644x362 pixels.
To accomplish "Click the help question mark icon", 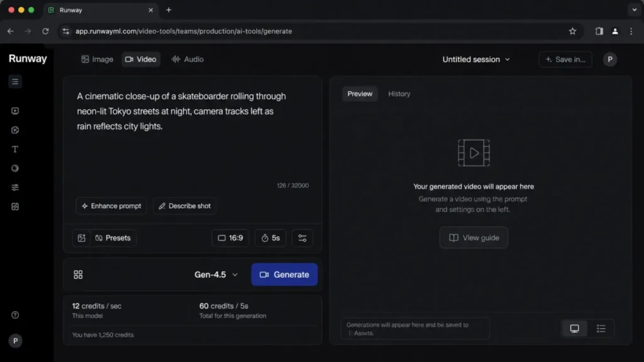I will point(15,315).
